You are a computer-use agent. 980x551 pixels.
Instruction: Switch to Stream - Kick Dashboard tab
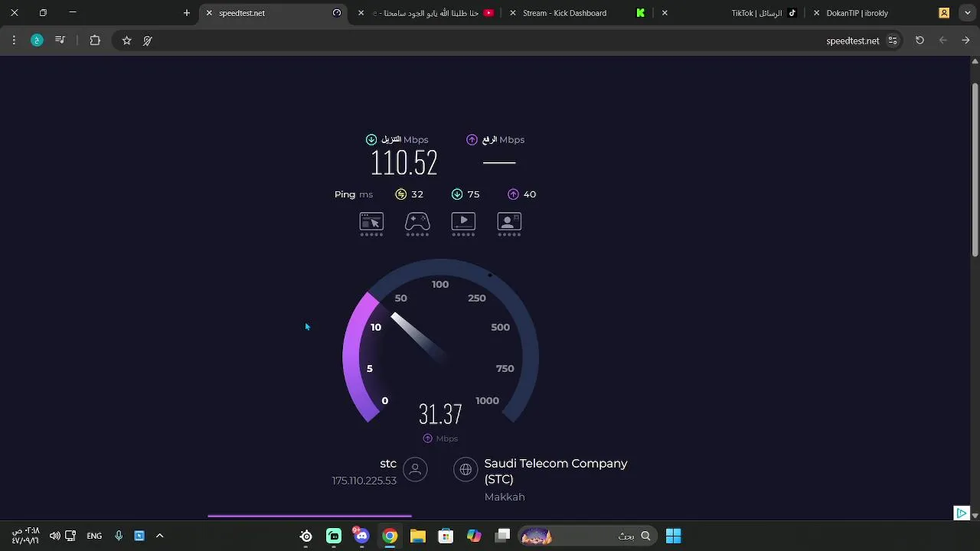pos(578,13)
